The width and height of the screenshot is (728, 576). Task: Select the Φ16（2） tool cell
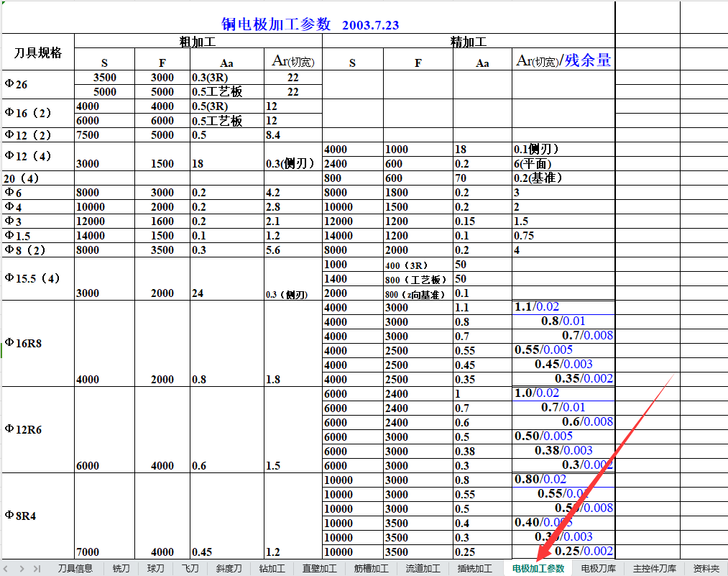38,114
